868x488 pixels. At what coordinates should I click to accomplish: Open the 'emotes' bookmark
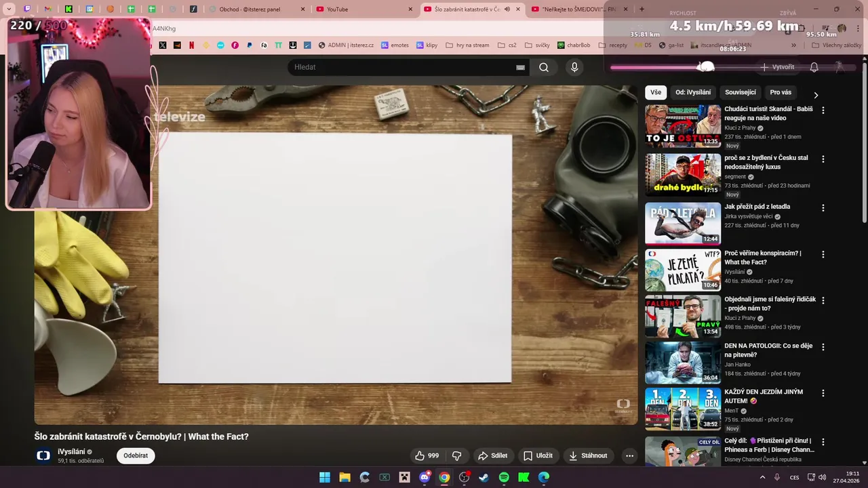coord(395,45)
